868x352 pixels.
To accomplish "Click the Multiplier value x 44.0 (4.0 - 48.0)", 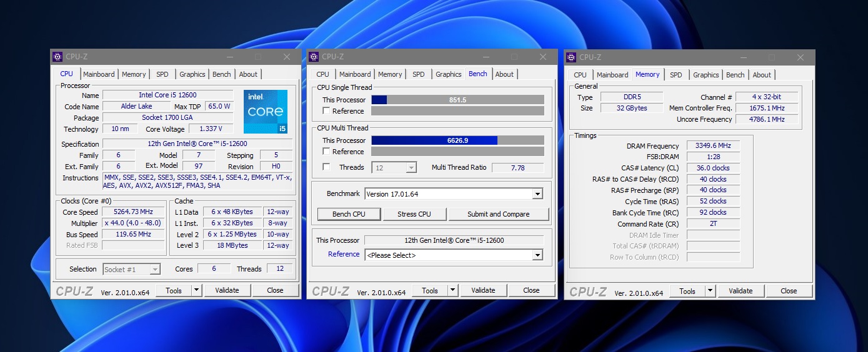I will pyautogui.click(x=133, y=223).
